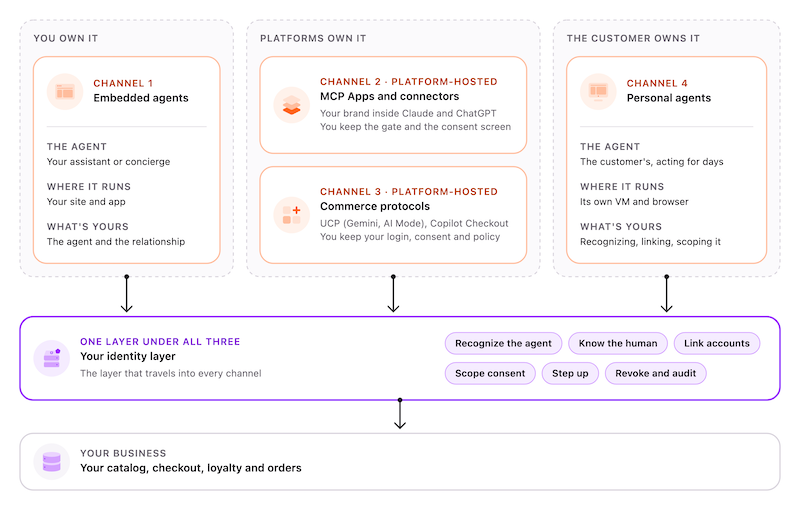Select the Know the human pill
800x510 pixels.
coord(618,343)
